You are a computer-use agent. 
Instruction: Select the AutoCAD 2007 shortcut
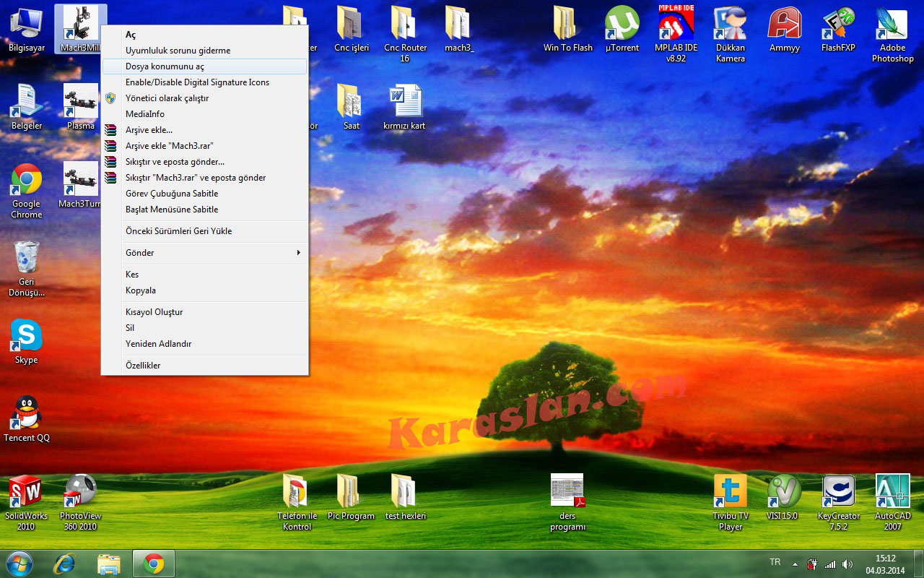coord(892,503)
